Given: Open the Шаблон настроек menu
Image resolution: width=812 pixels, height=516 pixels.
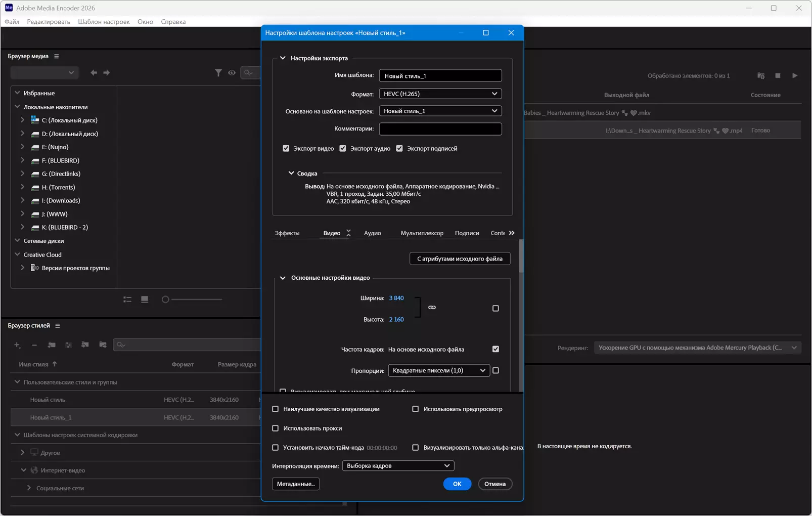Looking at the screenshot, I should (104, 22).
